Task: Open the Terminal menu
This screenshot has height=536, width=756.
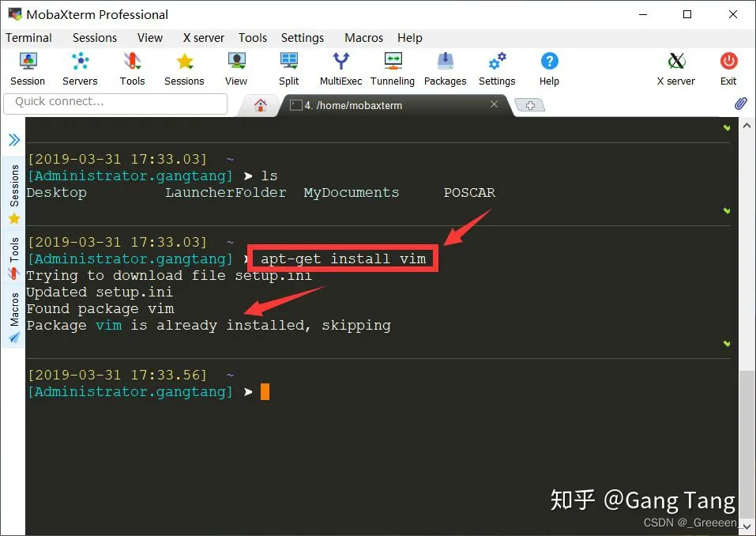Action: 29,38
